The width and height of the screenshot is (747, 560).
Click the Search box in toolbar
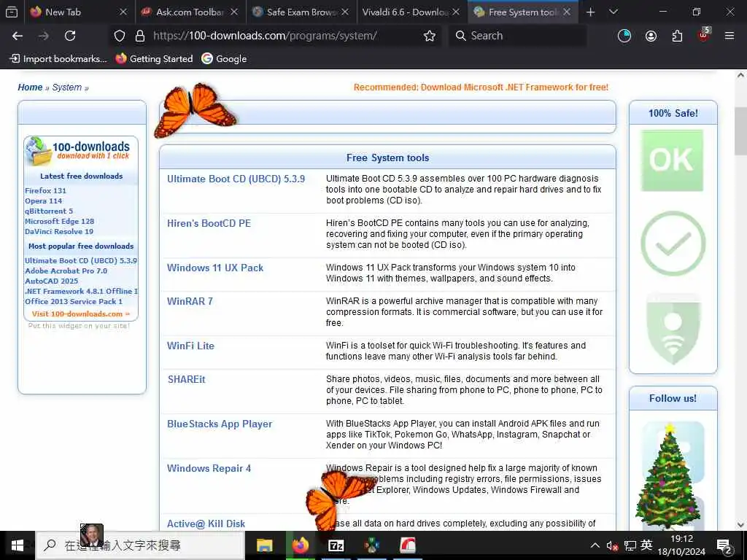pyautogui.click(x=517, y=36)
